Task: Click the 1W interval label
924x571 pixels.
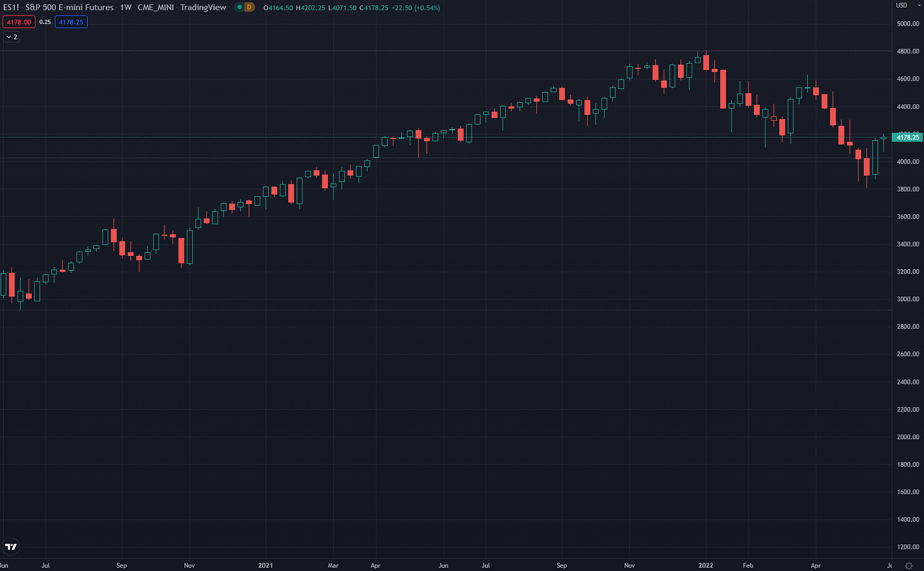Action: [126, 8]
